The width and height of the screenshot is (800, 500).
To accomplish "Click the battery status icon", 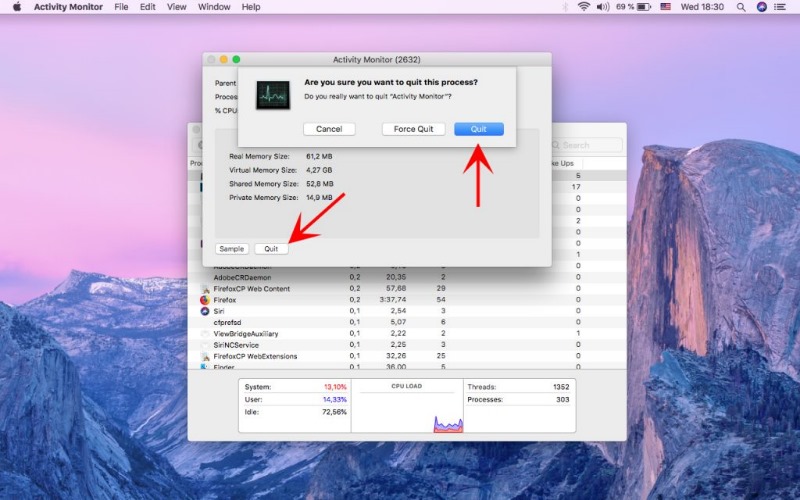I will click(644, 7).
